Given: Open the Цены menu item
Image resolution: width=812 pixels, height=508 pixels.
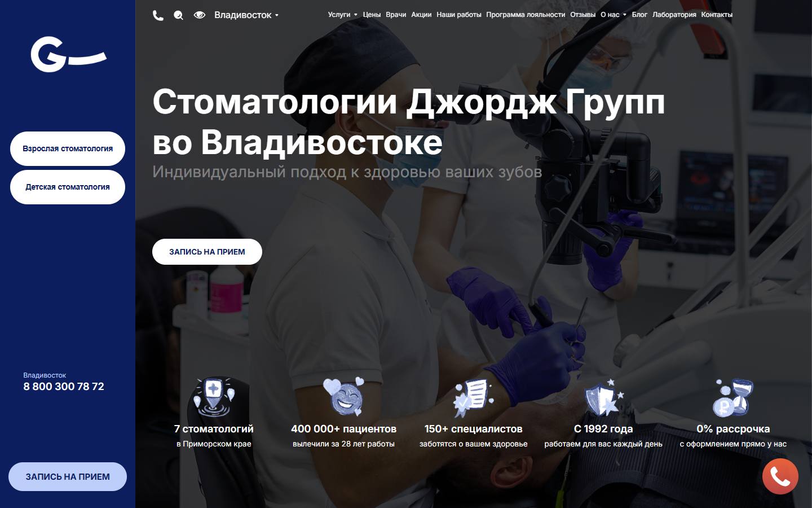Looking at the screenshot, I should [x=372, y=15].
